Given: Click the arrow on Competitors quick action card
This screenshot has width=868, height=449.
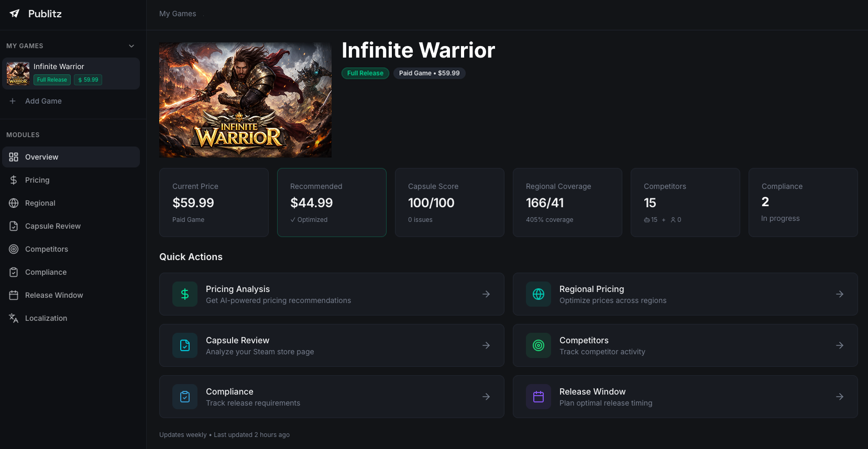Looking at the screenshot, I should pyautogui.click(x=840, y=345).
